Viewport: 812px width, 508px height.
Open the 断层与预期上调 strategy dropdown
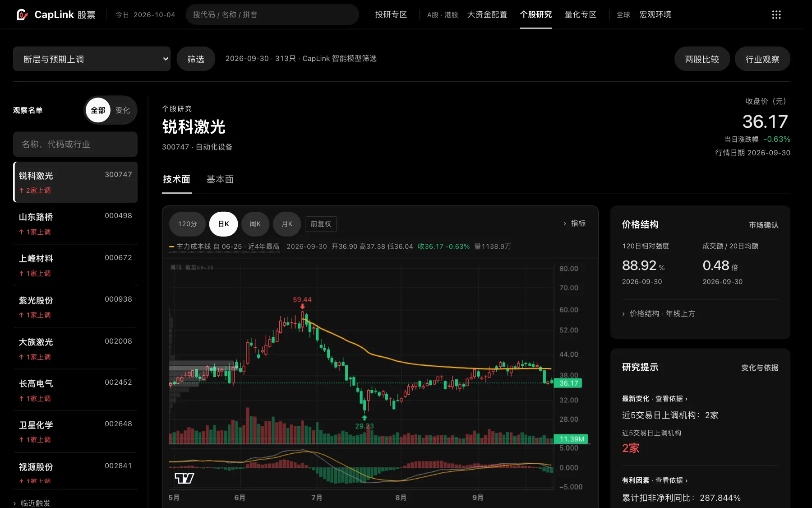(x=92, y=59)
